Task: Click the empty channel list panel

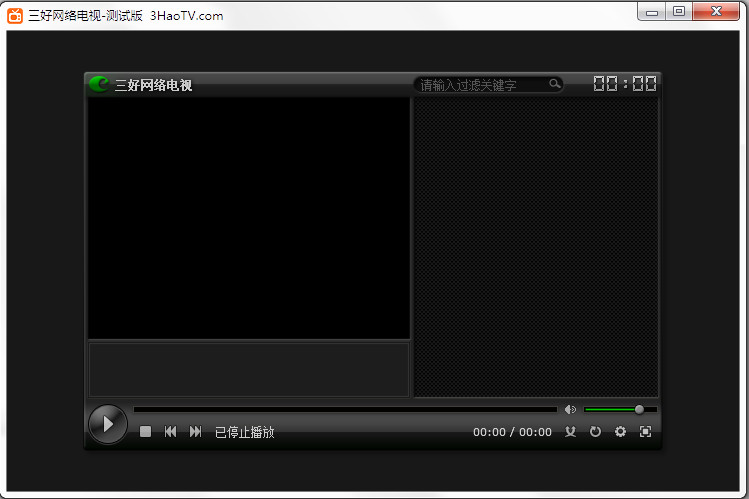Action: pos(536,247)
